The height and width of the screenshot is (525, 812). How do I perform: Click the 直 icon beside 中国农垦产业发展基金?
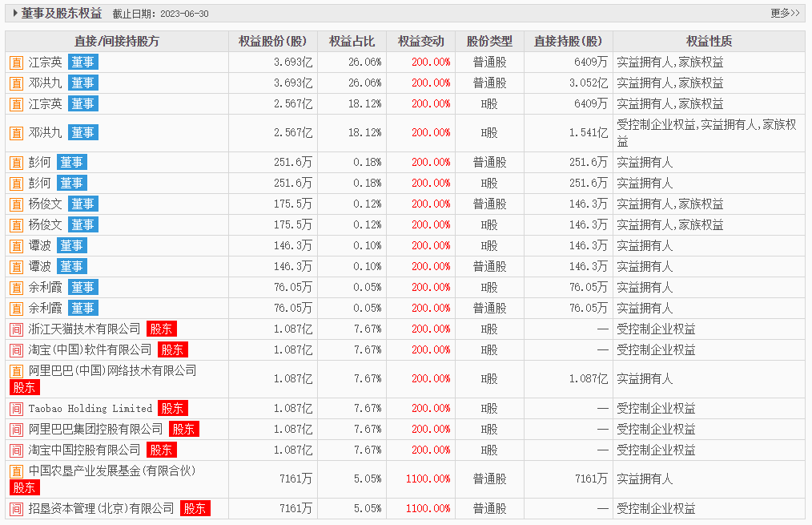16,471
